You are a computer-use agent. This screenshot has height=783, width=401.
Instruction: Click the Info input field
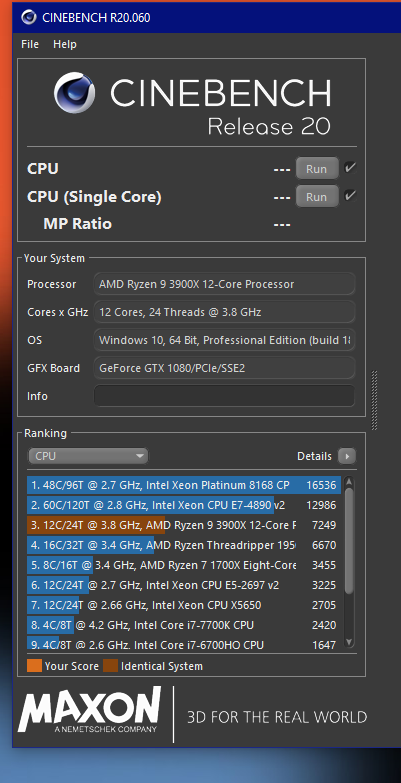point(224,396)
